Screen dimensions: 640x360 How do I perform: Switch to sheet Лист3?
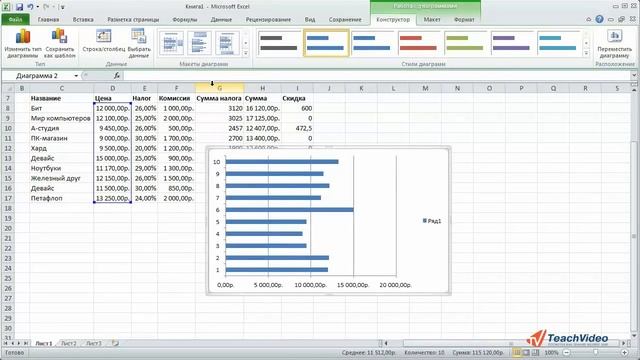pos(93,343)
